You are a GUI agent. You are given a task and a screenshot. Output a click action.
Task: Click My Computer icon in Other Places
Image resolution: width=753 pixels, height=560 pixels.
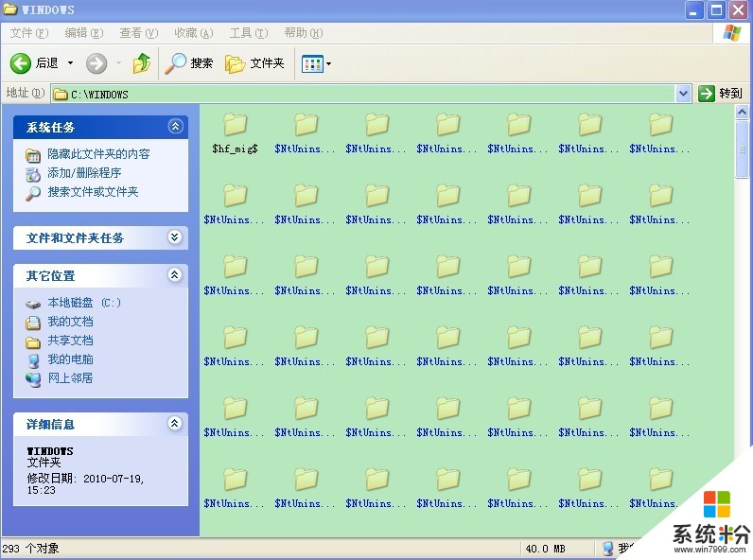point(33,360)
